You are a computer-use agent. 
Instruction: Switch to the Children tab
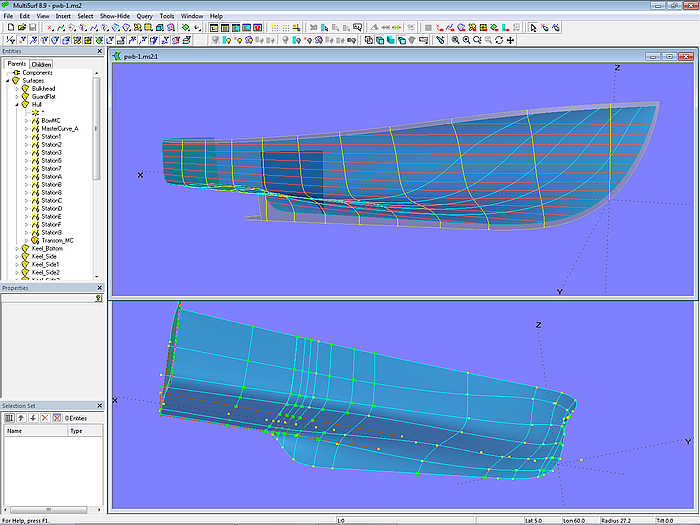click(41, 64)
